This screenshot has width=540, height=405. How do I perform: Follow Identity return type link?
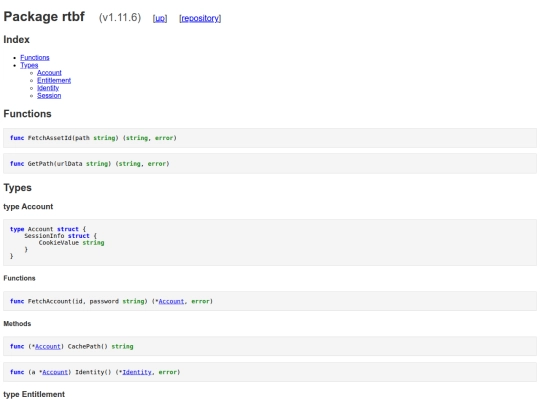pyautogui.click(x=137, y=372)
